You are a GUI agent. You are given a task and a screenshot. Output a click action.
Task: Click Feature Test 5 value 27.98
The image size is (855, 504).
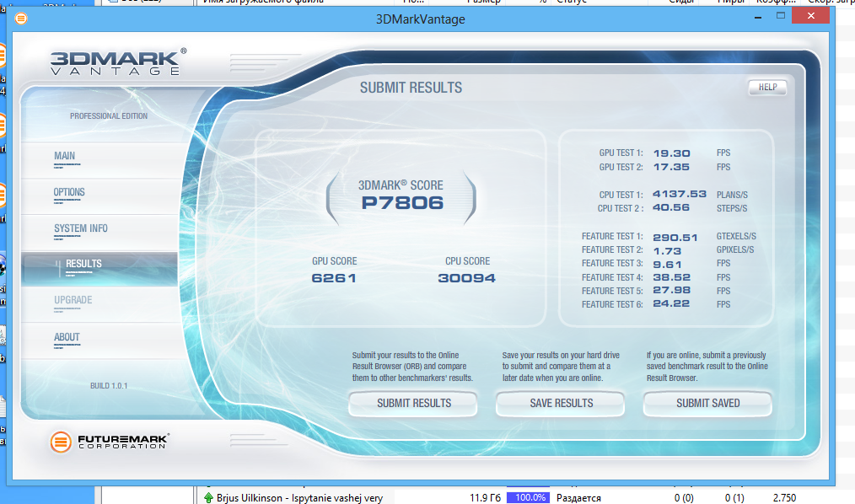pyautogui.click(x=671, y=291)
